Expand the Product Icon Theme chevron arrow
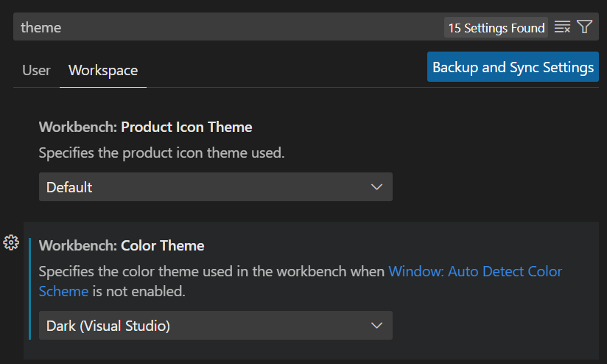The image size is (607, 364). click(376, 187)
